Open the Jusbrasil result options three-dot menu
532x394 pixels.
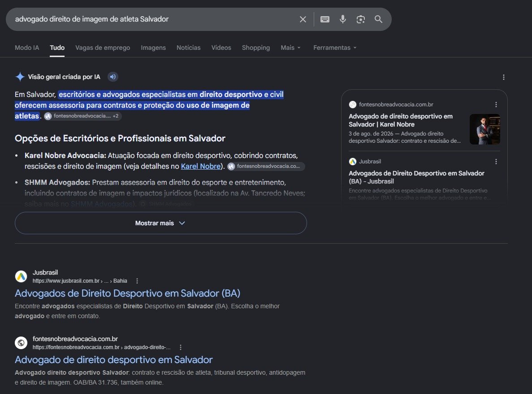137,281
